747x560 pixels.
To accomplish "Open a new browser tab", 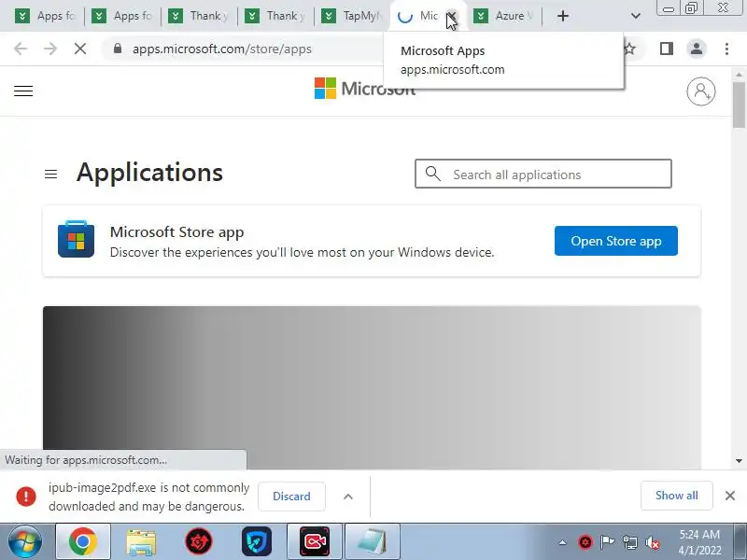I will [x=563, y=16].
